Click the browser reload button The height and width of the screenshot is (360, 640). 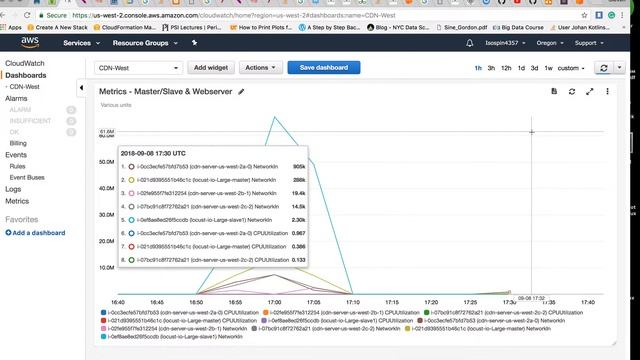pyautogui.click(x=27, y=15)
